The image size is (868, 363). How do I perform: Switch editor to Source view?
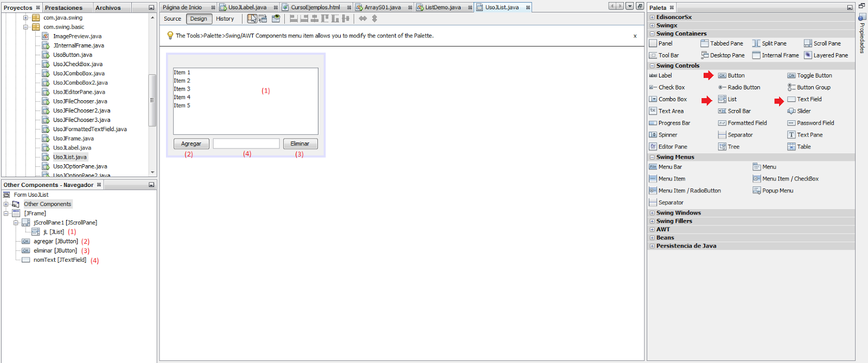click(x=173, y=18)
